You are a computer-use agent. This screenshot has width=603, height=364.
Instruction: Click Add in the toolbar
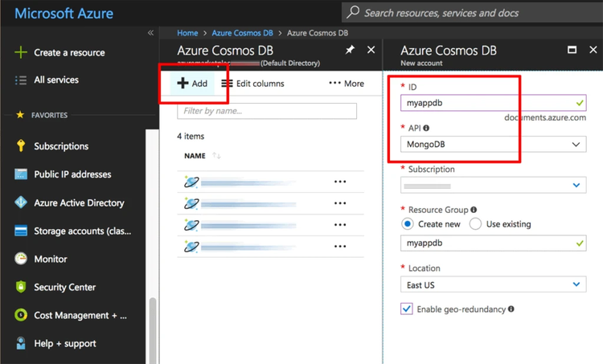click(192, 84)
